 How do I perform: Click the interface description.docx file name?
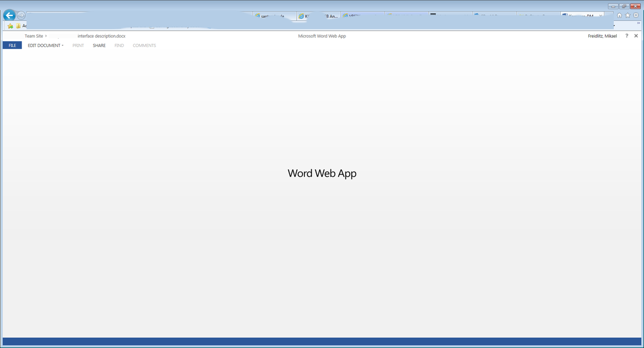[101, 36]
